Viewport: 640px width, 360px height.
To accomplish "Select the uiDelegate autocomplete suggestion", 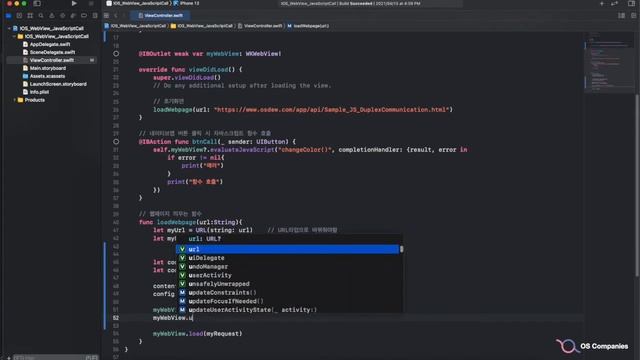I will tap(287, 258).
